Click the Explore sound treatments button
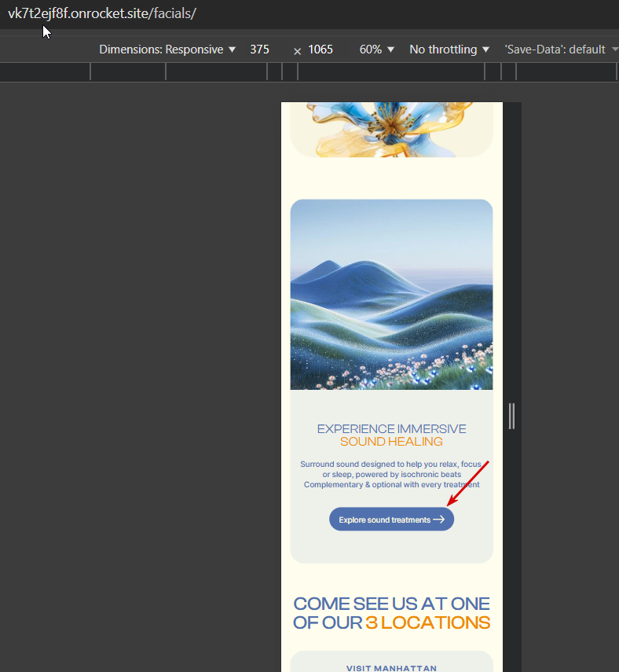Viewport: 619px width, 672px height. (x=391, y=520)
